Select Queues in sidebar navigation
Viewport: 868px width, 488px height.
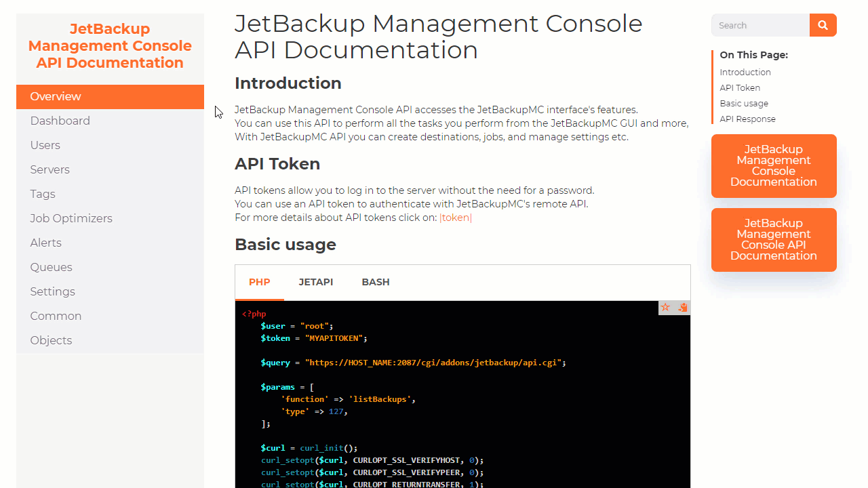coord(110,268)
